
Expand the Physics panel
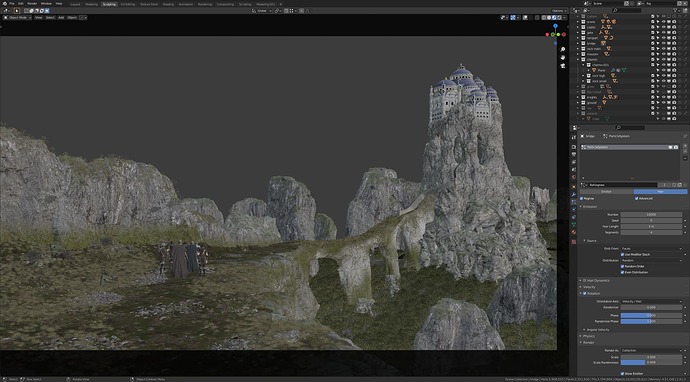(588, 336)
